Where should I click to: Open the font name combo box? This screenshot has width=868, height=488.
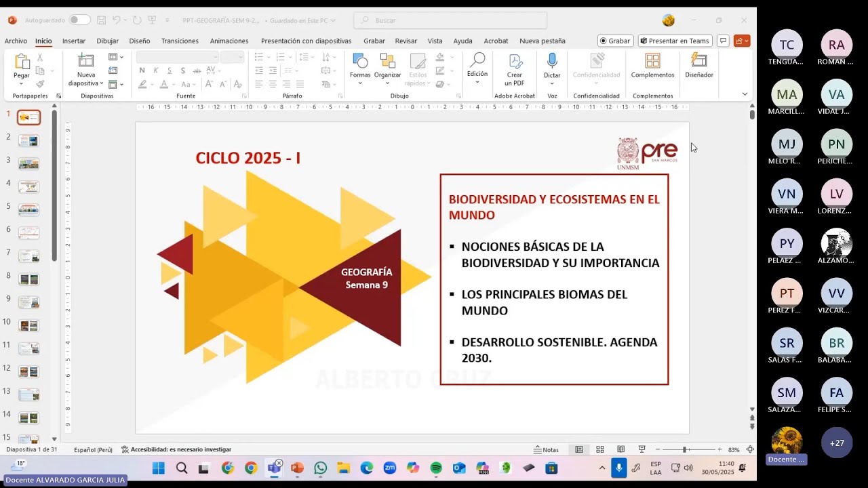point(177,57)
